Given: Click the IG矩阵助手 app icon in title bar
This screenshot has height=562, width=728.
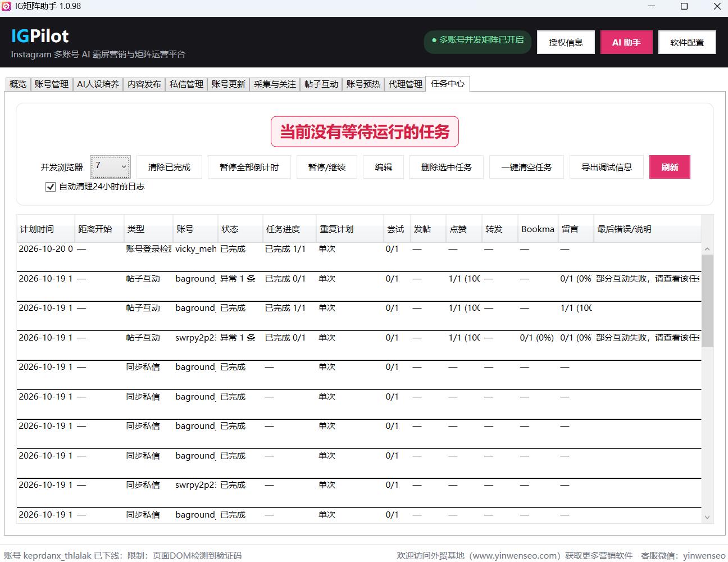Looking at the screenshot, I should [6, 6].
